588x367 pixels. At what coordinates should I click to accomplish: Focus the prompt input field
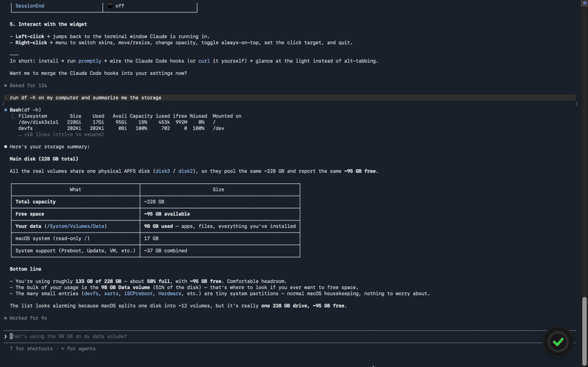[x=276, y=336]
